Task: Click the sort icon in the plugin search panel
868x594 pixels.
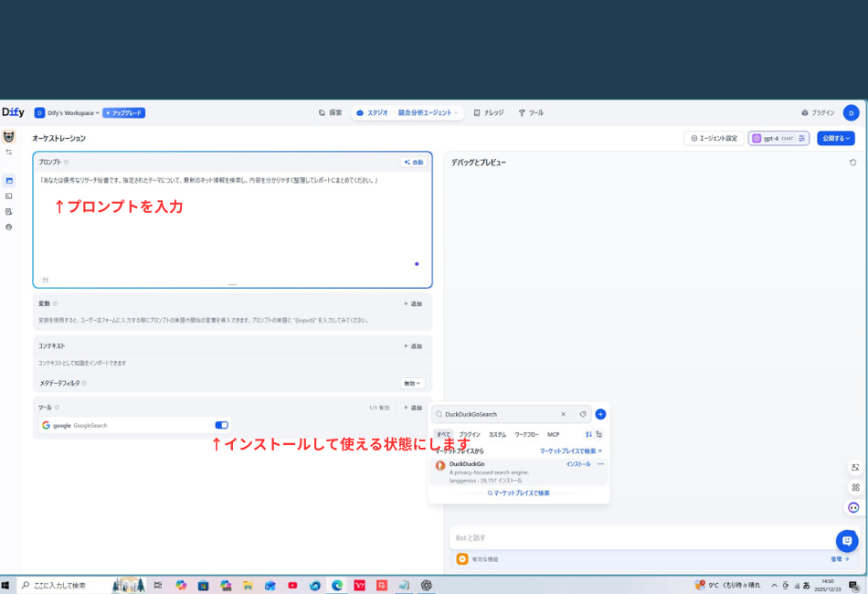Action: (588, 434)
